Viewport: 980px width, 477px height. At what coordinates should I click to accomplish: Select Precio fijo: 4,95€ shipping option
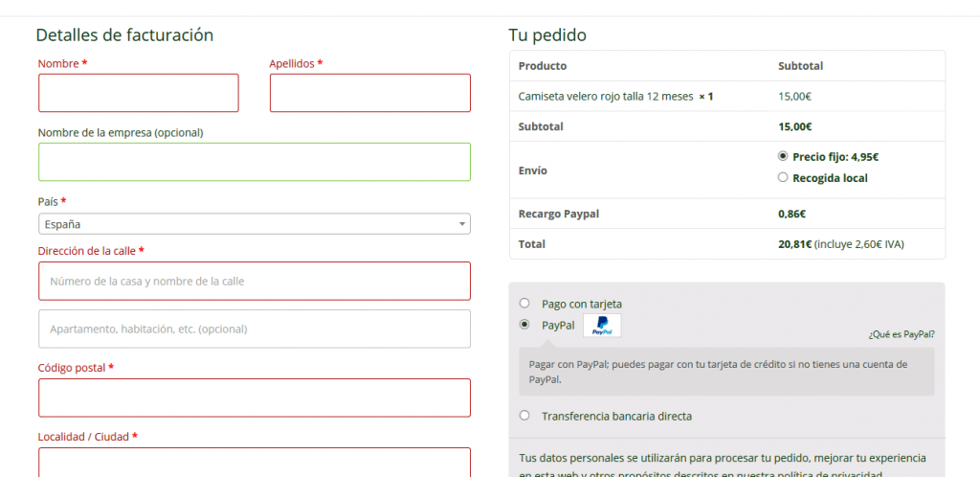783,156
